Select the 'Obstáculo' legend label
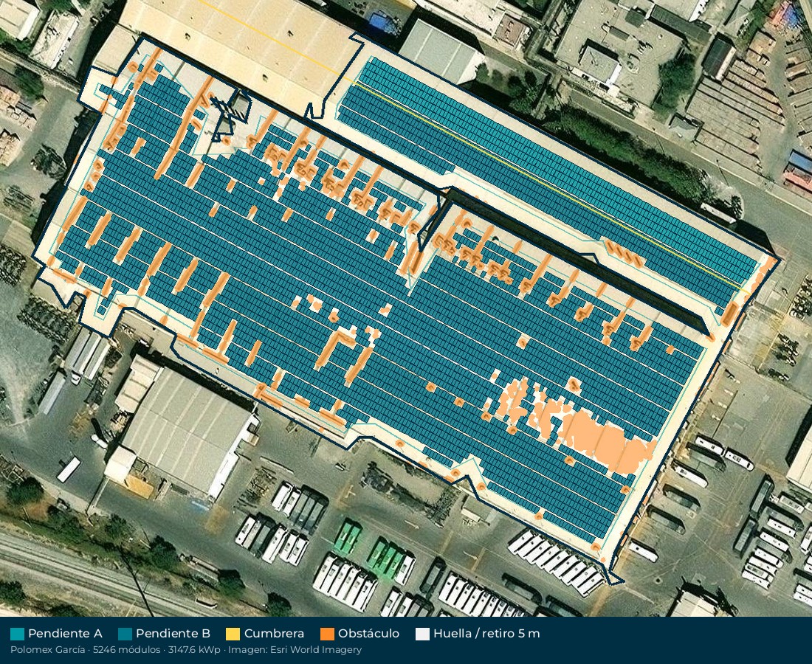The width and height of the screenshot is (812, 664). coord(368,634)
